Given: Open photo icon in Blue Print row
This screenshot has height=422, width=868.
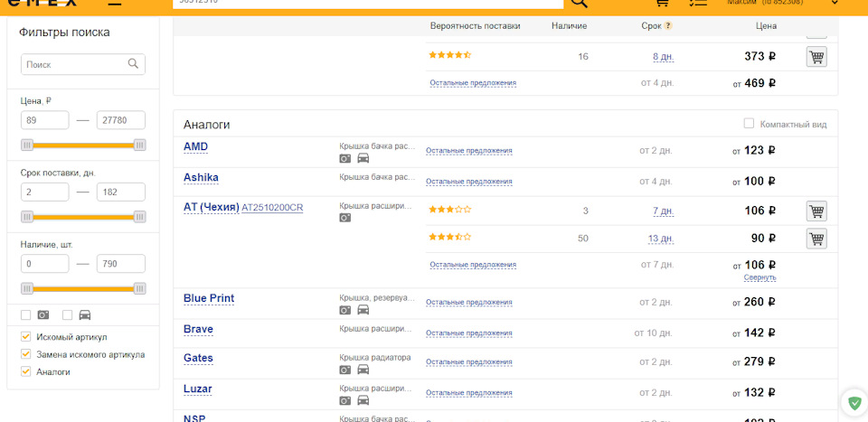Looking at the screenshot, I should (x=344, y=310).
